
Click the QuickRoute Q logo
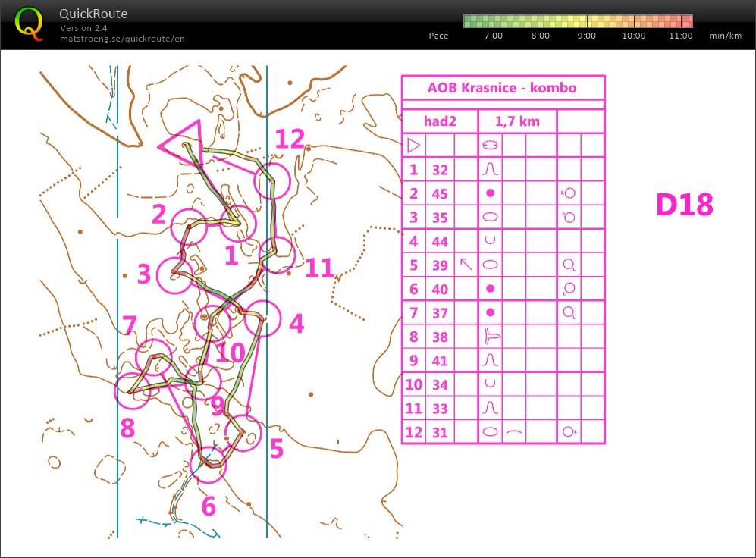pyautogui.click(x=29, y=24)
